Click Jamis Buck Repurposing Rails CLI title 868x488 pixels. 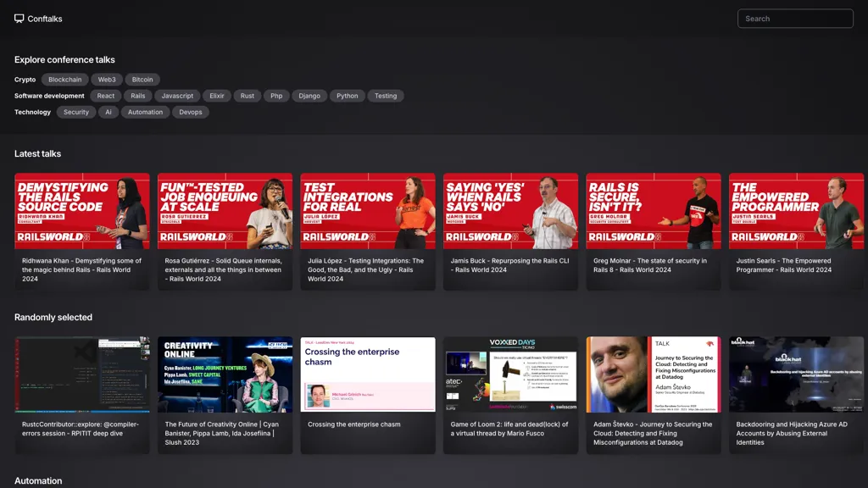pos(509,265)
